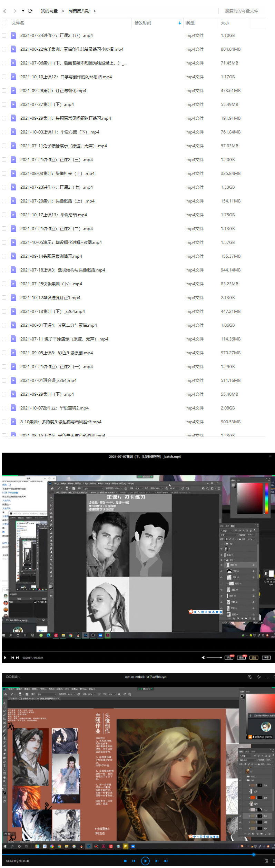Select file name 2021-08-01正课4：光影二分与素描.mp4

tap(59, 325)
